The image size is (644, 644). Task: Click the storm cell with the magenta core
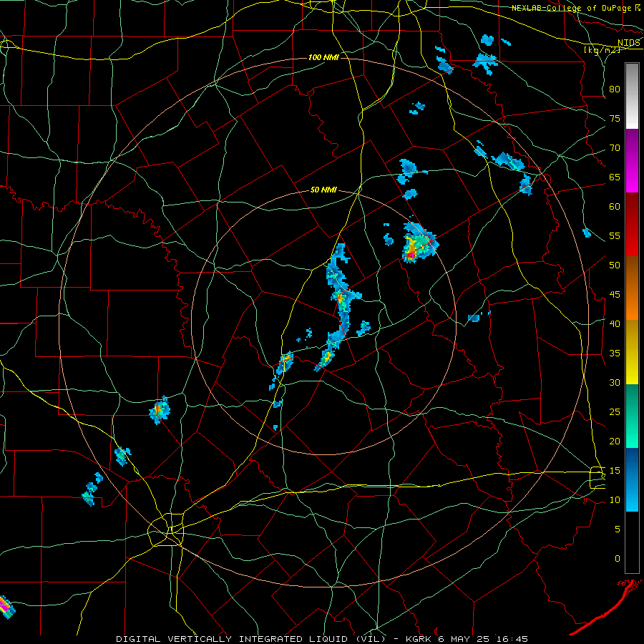coord(419,243)
